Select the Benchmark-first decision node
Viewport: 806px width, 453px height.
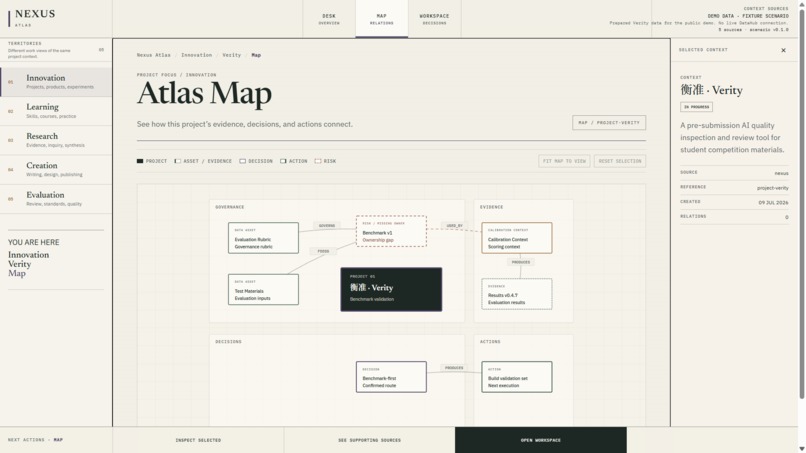[x=391, y=377]
